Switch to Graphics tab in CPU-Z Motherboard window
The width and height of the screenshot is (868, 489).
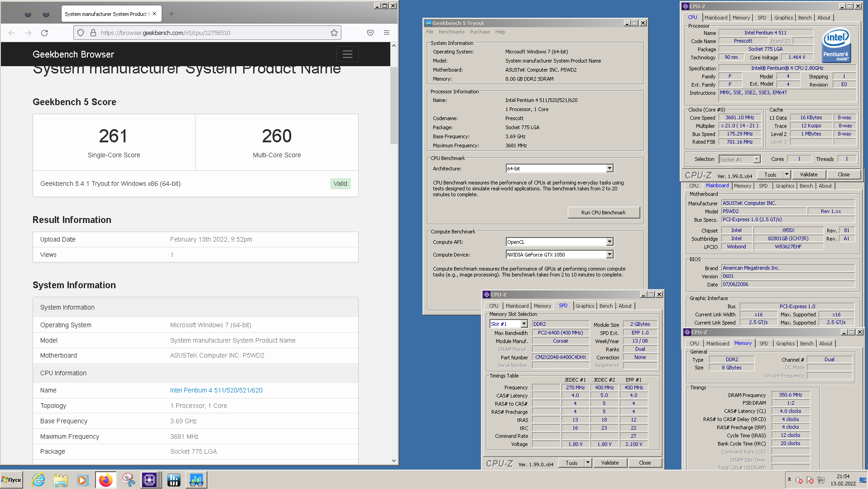785,186
